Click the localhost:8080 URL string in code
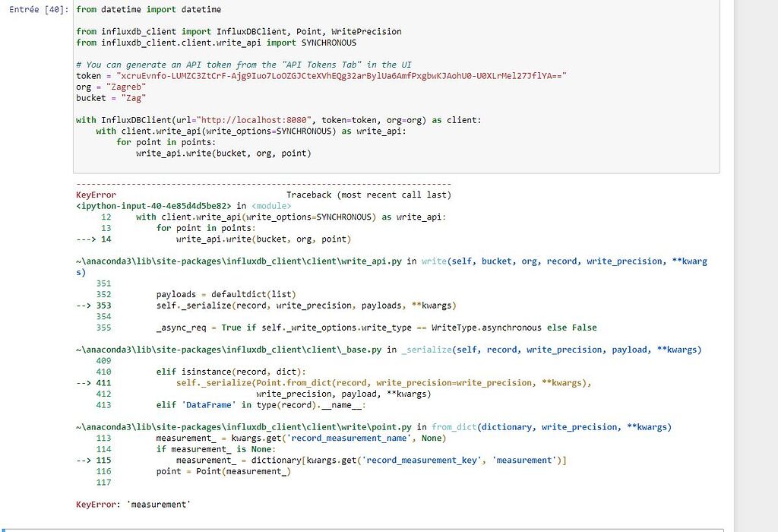Viewport: 778px width, 532px height. (255, 120)
